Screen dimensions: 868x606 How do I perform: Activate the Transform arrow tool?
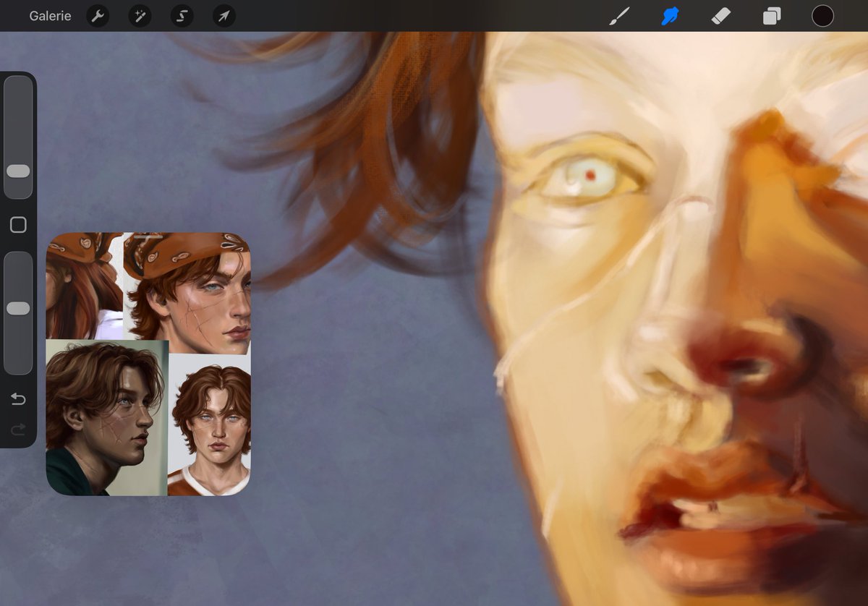tap(224, 16)
